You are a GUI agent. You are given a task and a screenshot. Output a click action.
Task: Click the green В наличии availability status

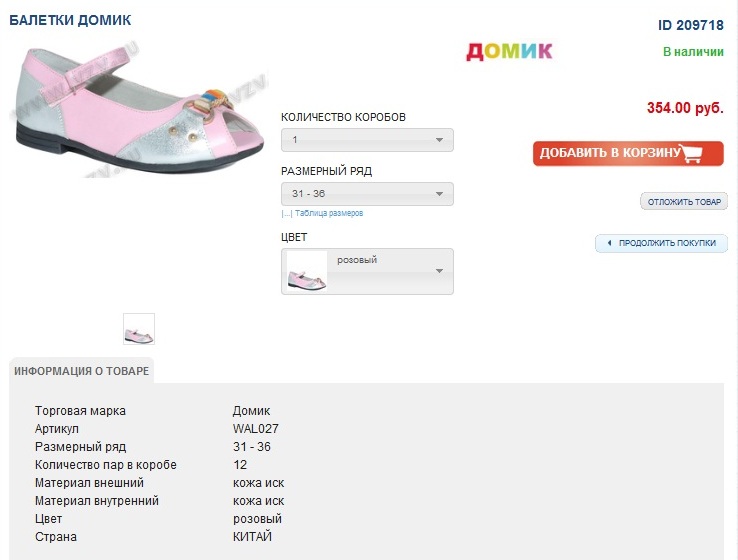(x=693, y=51)
